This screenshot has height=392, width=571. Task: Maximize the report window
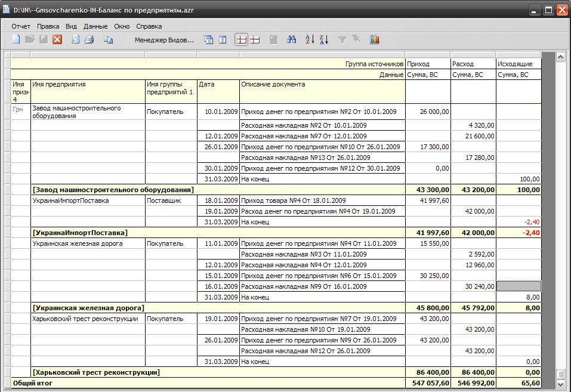[x=548, y=10]
